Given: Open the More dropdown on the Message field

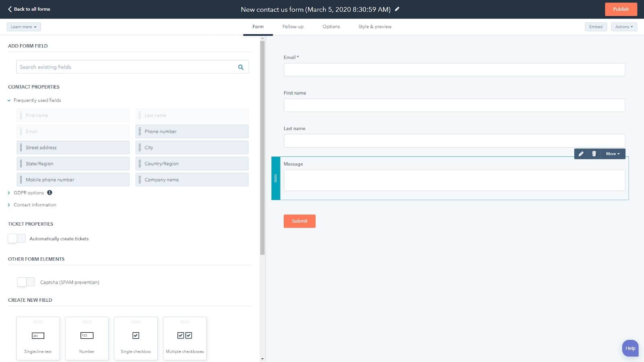Looking at the screenshot, I should 613,154.
